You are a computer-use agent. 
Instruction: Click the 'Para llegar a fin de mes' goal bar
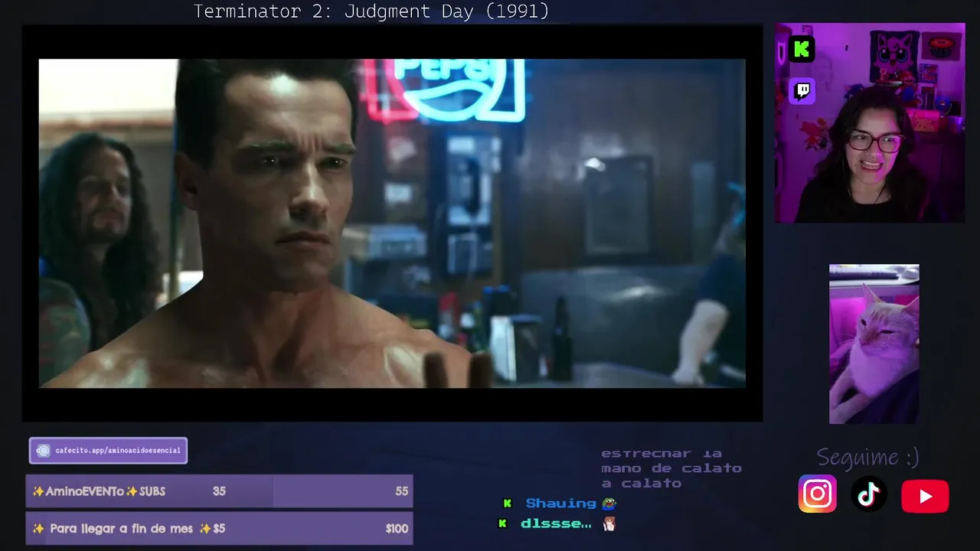point(220,529)
